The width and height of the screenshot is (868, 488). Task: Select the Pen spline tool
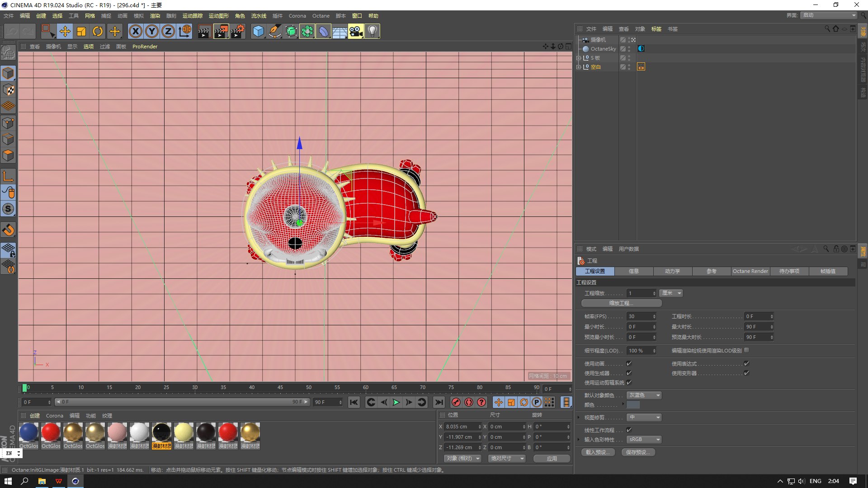coord(274,31)
